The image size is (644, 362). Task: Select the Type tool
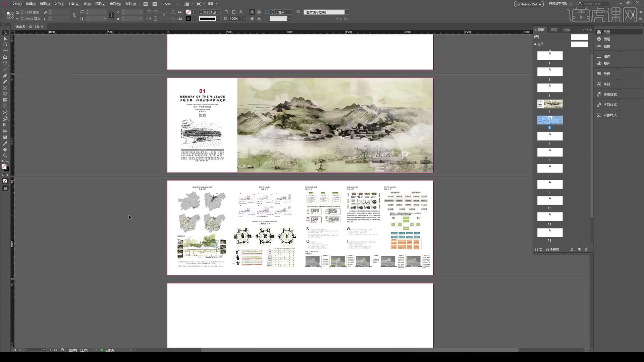point(5,63)
